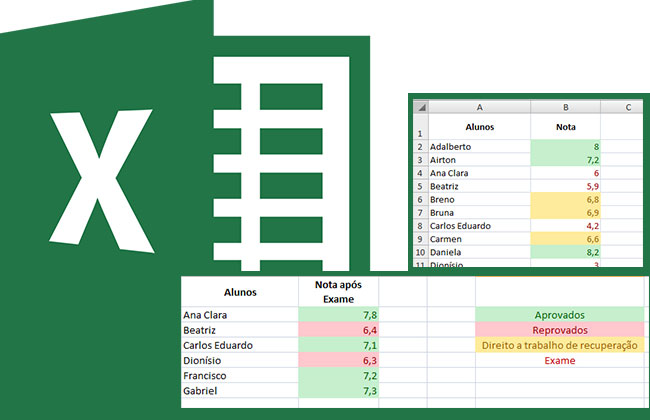Click the Alunos header in lower table
650x420 pixels.
[x=240, y=292]
